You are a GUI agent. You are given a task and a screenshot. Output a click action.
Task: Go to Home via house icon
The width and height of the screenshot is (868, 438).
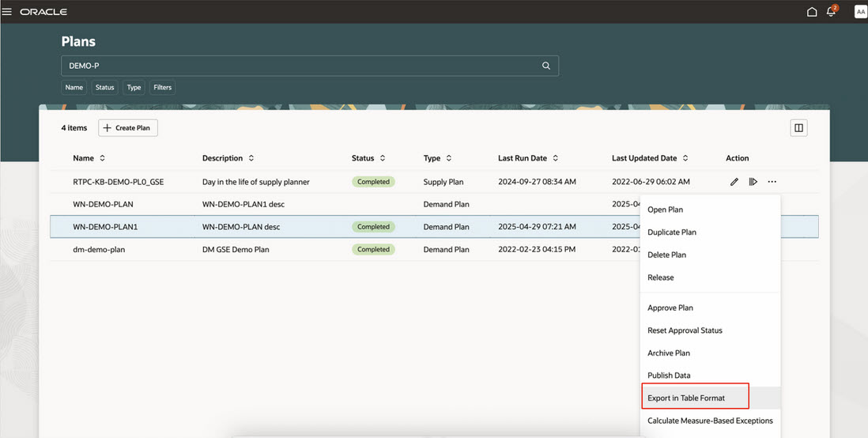[812, 12]
